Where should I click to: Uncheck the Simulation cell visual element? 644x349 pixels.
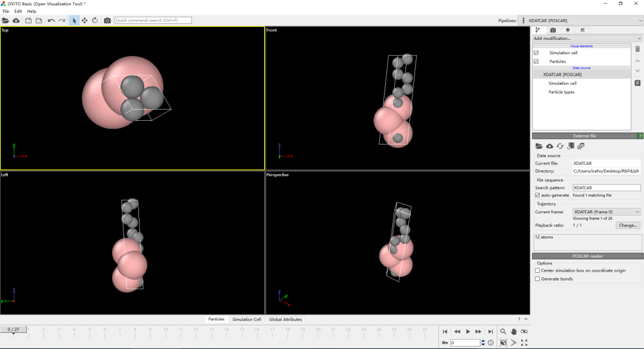pyautogui.click(x=536, y=52)
